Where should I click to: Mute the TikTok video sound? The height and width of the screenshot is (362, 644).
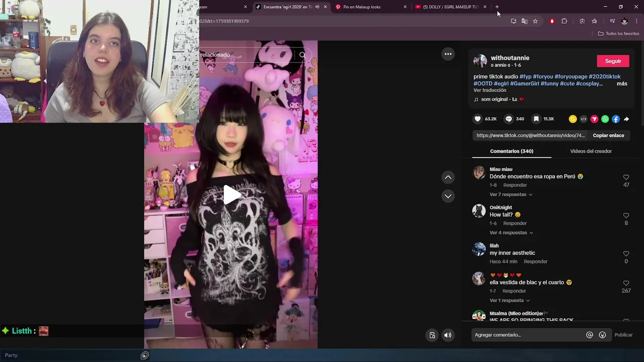[x=448, y=335]
